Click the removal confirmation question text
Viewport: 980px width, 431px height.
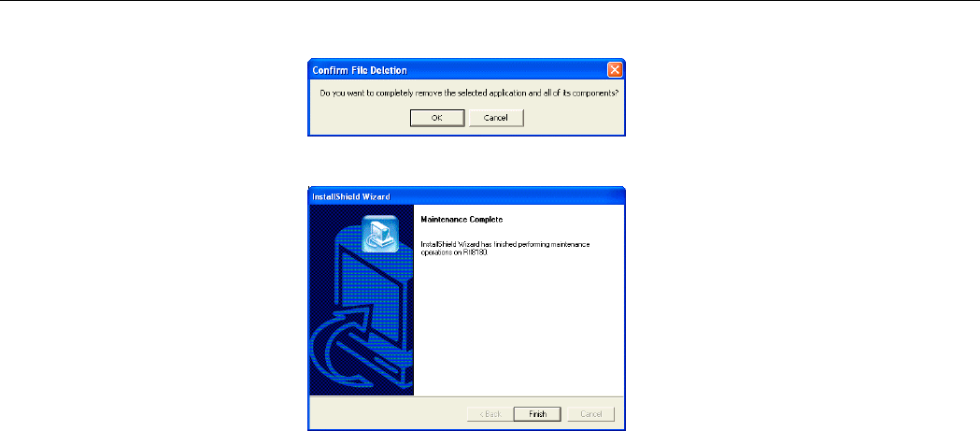coord(466,92)
